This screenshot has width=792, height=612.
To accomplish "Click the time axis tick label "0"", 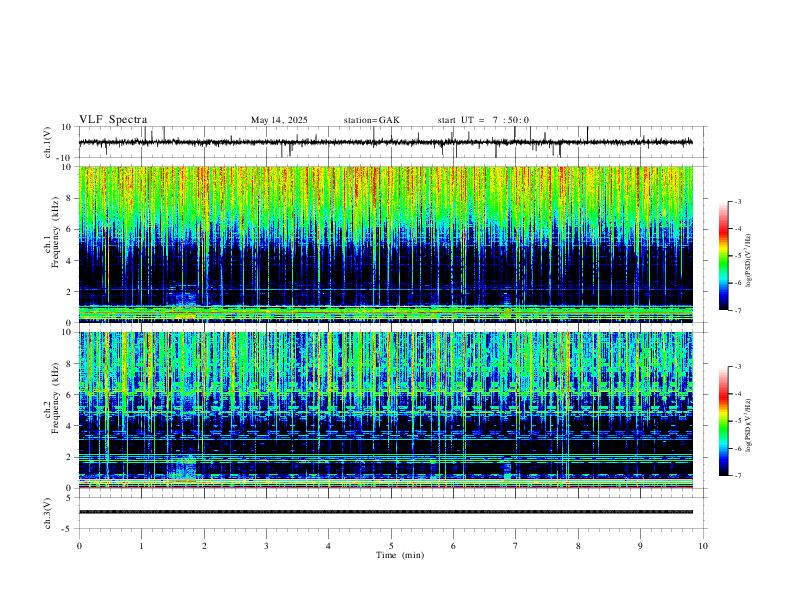I will coord(79,546).
